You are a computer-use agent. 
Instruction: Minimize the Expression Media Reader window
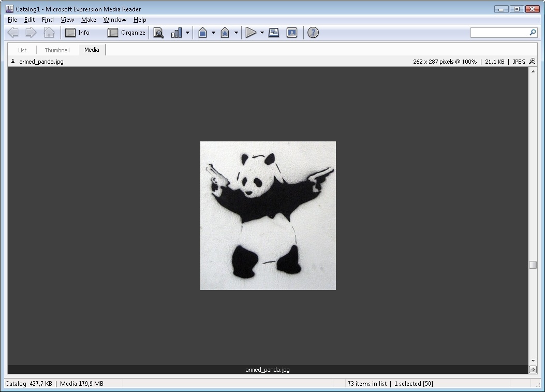click(x=501, y=9)
